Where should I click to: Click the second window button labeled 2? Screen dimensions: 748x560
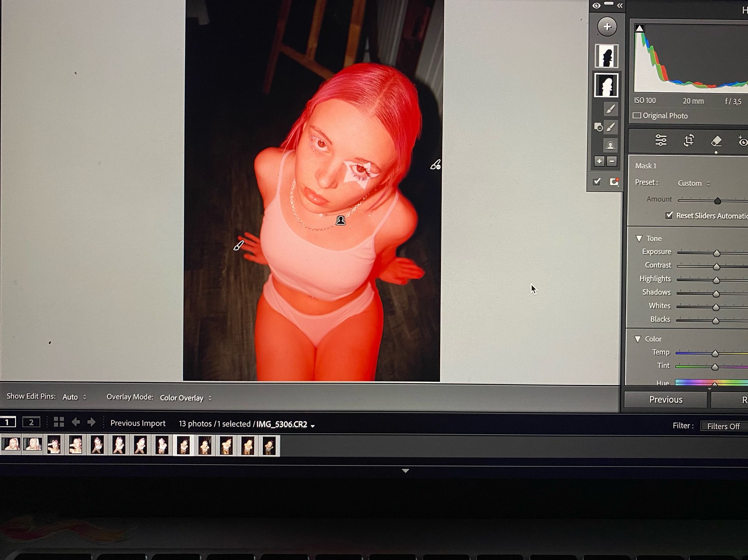tap(31, 422)
